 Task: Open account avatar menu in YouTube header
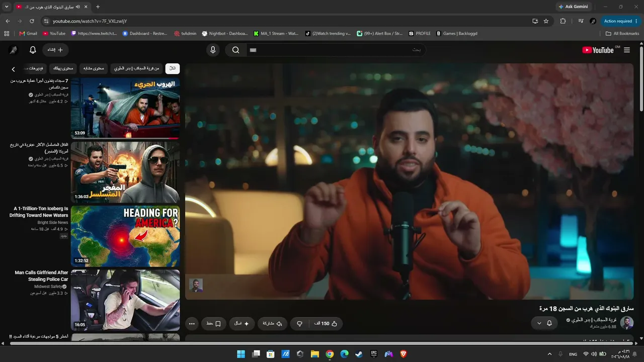click(14, 50)
